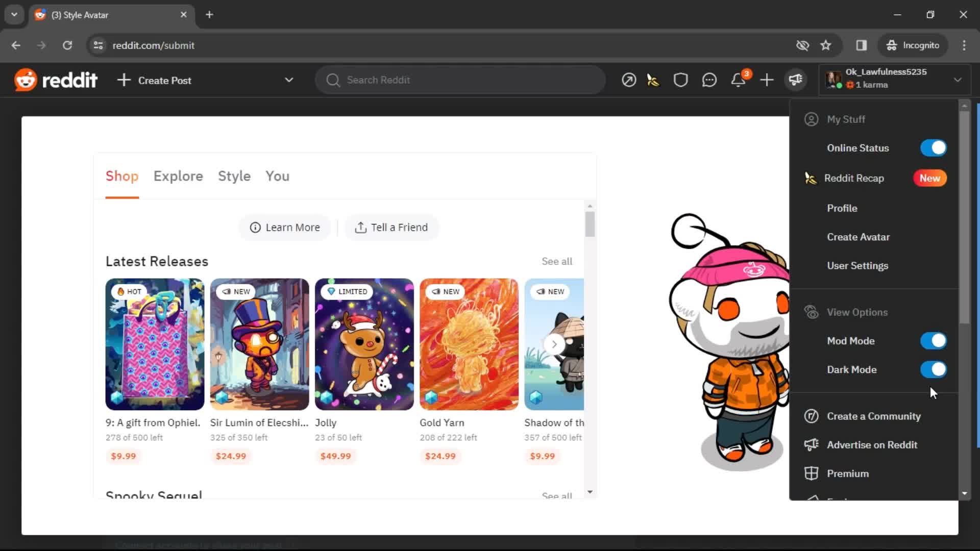Scroll the avatar items scrollbar down
This screenshot has height=551, width=980.
(591, 495)
